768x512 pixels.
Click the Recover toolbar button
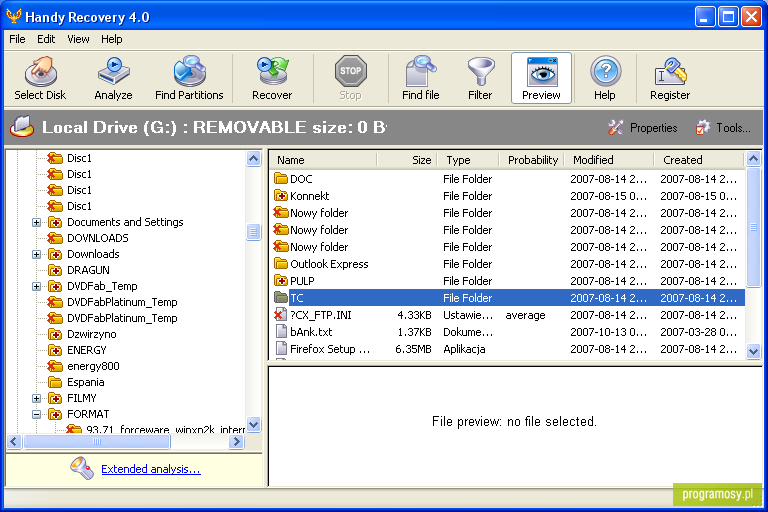(272, 78)
